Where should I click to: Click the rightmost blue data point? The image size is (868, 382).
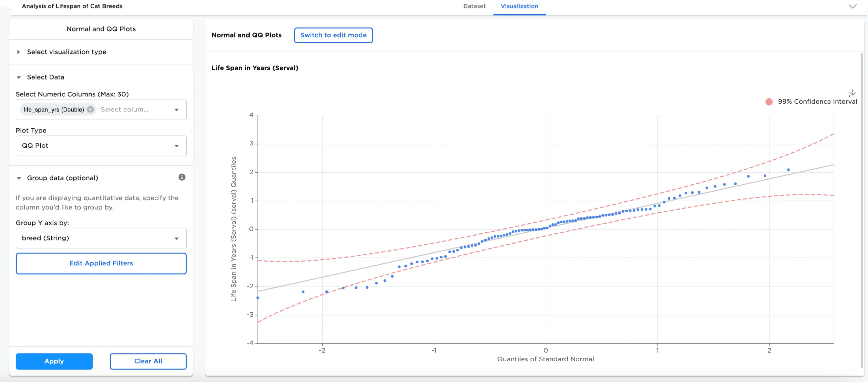click(x=788, y=170)
